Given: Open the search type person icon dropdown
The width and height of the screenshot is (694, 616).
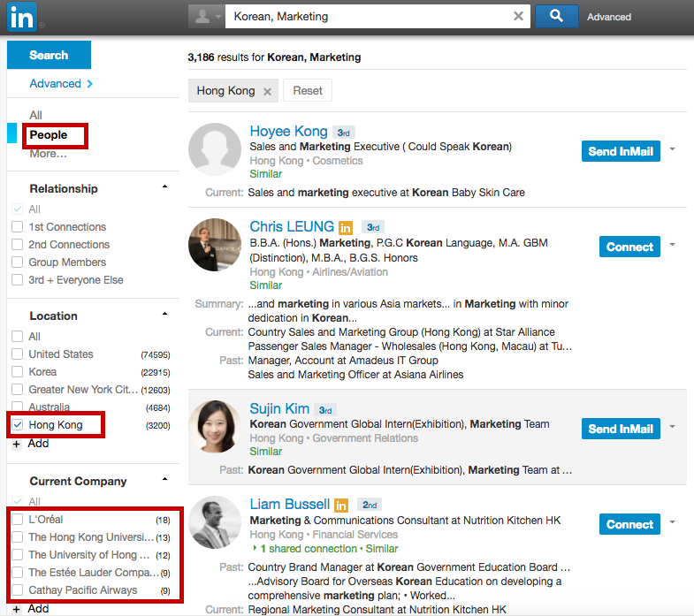Looking at the screenshot, I should coord(206,17).
